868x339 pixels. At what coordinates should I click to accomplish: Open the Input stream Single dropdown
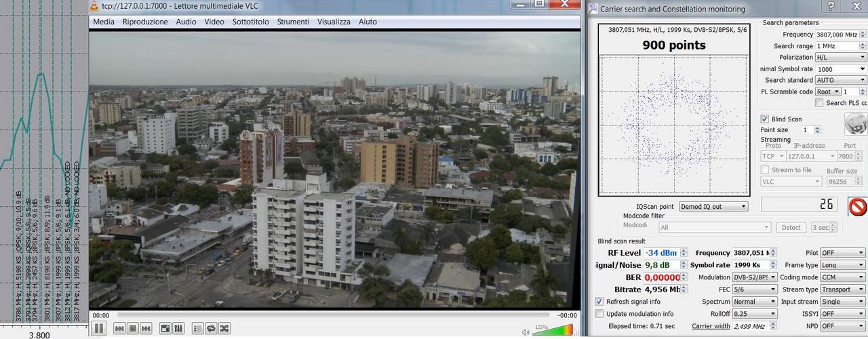843,302
